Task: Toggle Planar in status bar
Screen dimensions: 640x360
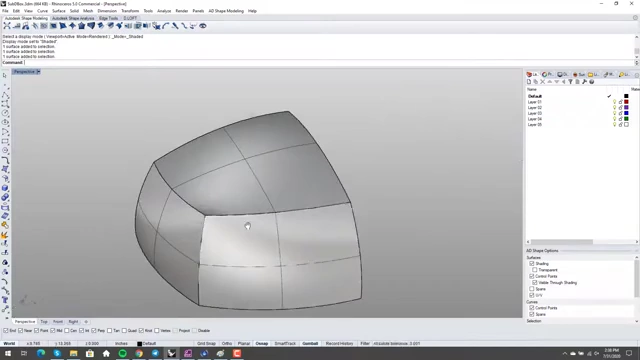Action: point(244,344)
